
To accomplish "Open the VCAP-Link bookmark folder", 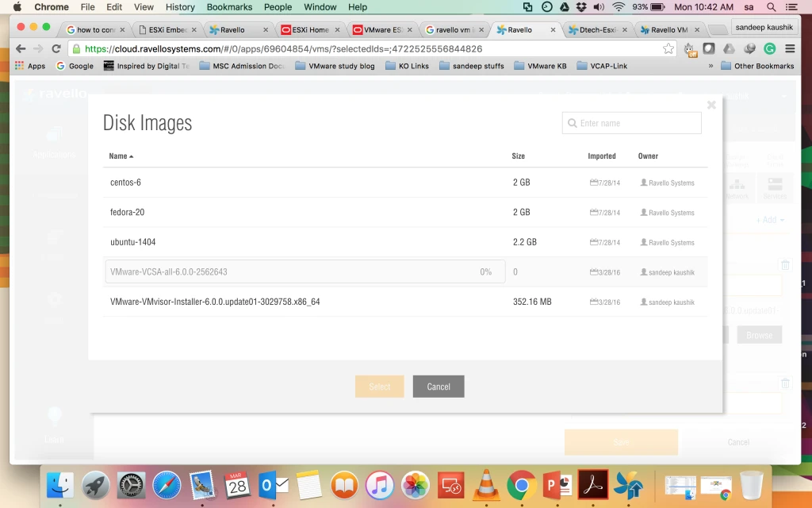I will [x=603, y=66].
